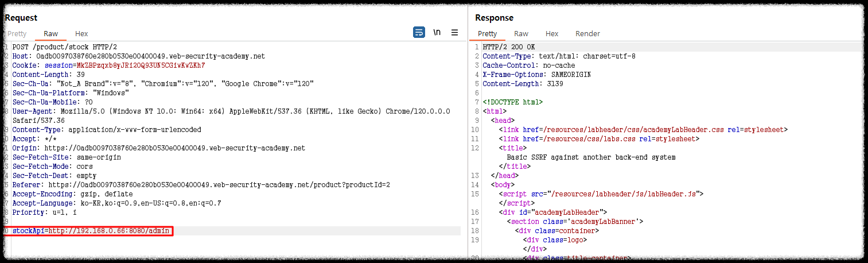Click the Request panel heading
868x263 pixels.
(21, 18)
